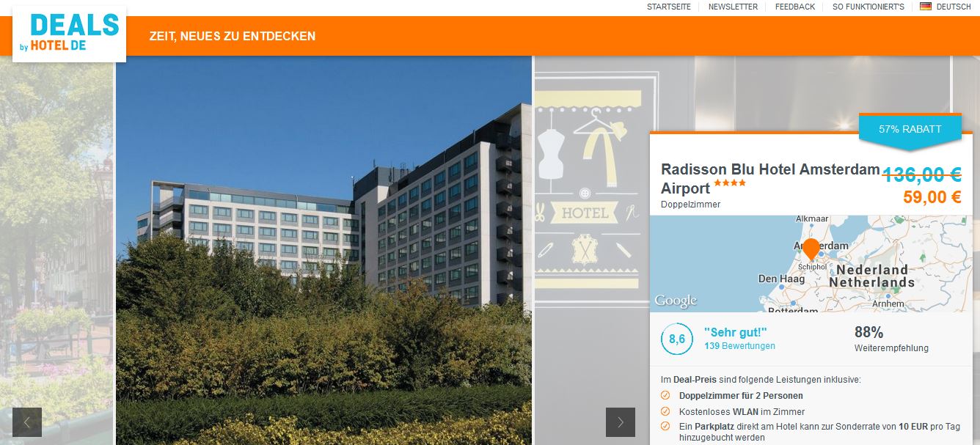This screenshot has width=980, height=445.
Task: Click the 88% Weiterempfehlung value
Action: 869,332
